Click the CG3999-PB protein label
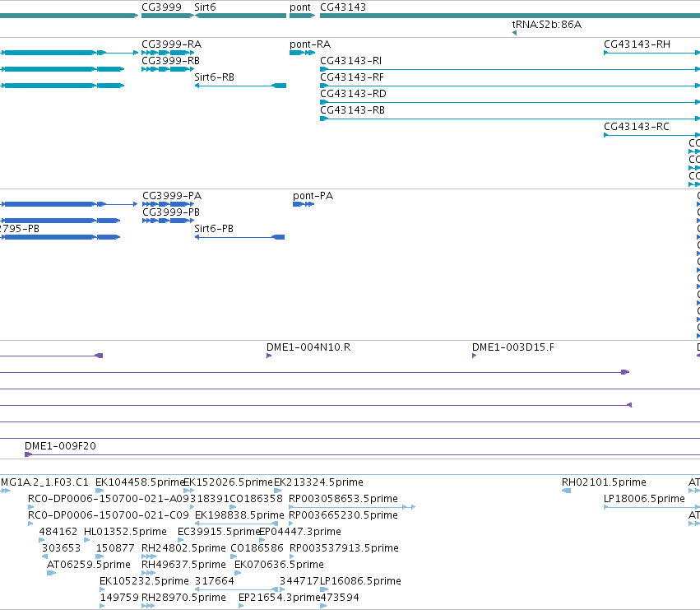 coord(171,212)
